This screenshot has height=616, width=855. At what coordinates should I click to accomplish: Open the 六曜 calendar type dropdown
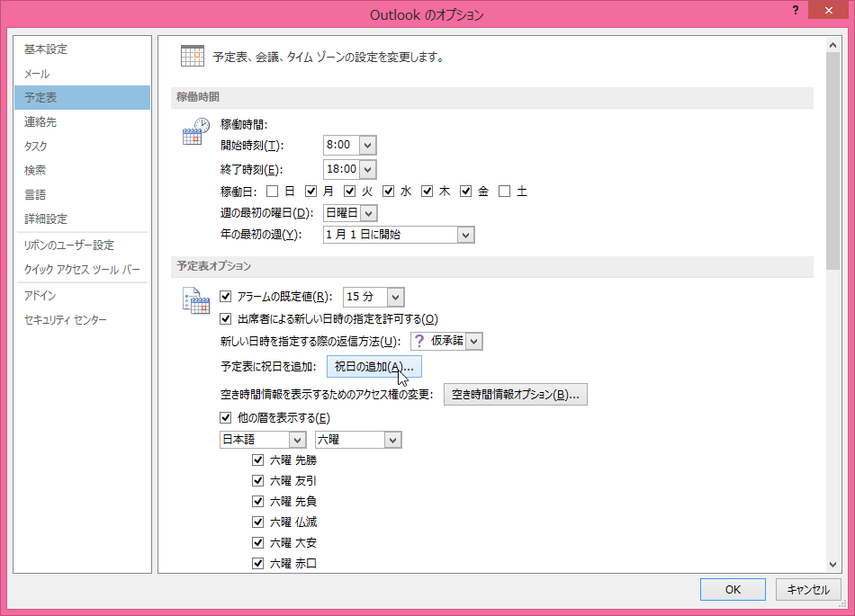click(x=392, y=440)
